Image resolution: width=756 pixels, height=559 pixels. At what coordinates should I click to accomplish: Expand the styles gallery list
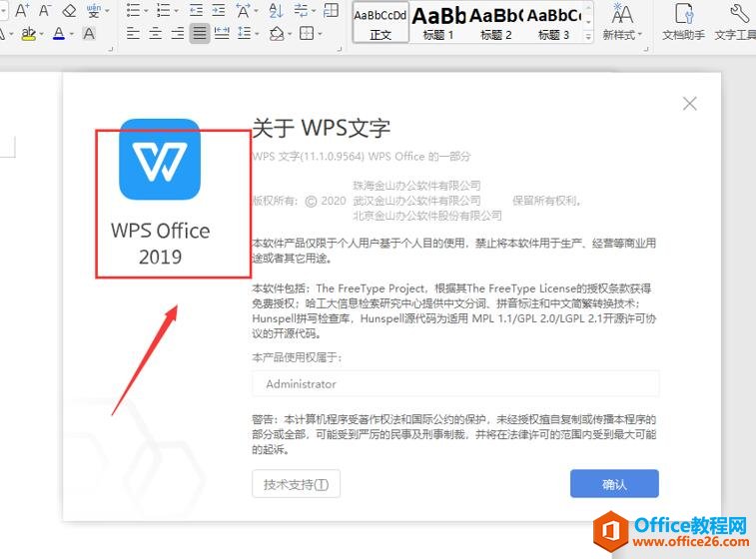(x=588, y=37)
